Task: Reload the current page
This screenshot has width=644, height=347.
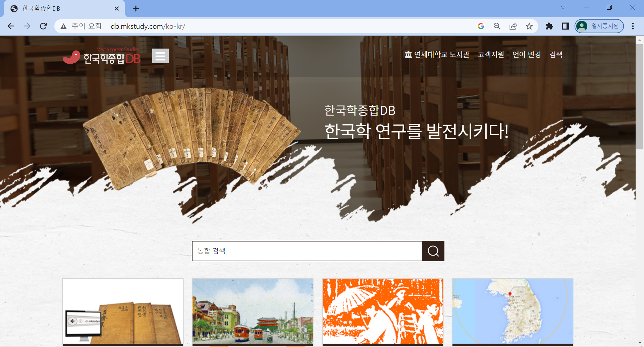Action: pyautogui.click(x=43, y=26)
